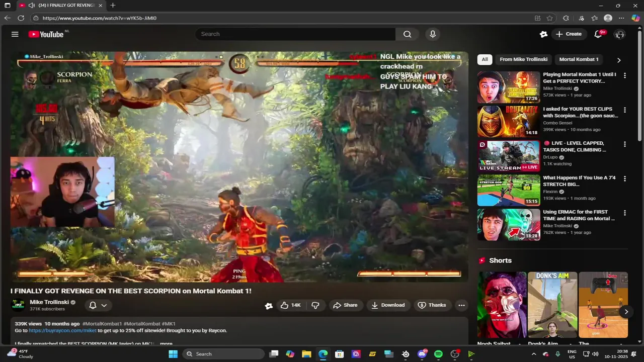Viewport: 644px width, 362px height.
Task: Go to the YouTube home logo
Action: point(46,34)
